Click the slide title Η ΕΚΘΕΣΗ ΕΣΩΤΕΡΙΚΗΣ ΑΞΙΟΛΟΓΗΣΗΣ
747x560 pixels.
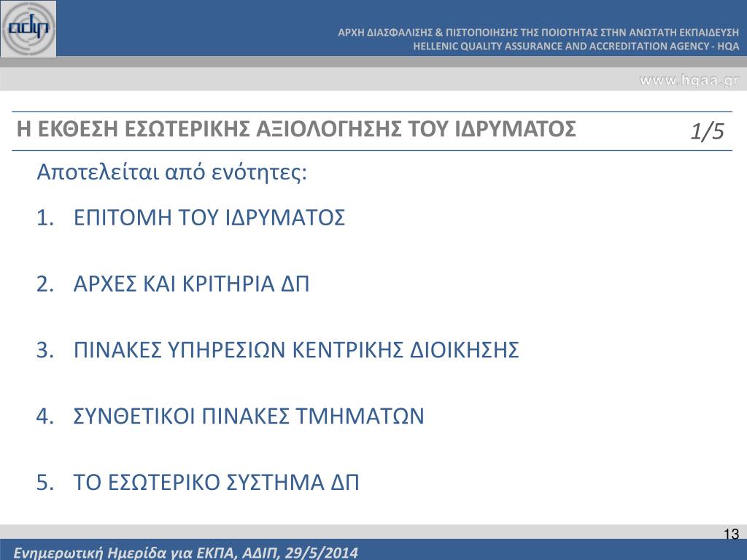296,129
